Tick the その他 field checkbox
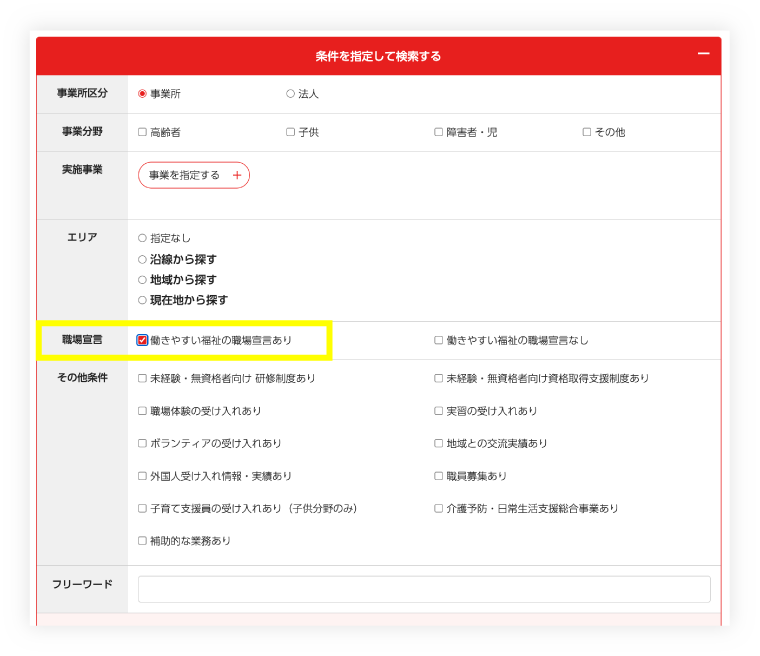Image resolution: width=760 pixels, height=656 pixels. pos(586,132)
